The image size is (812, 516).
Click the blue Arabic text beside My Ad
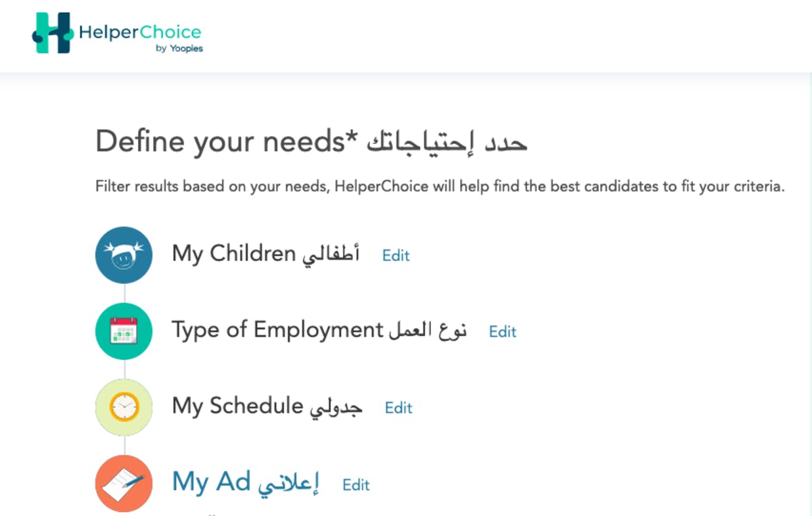(x=289, y=483)
